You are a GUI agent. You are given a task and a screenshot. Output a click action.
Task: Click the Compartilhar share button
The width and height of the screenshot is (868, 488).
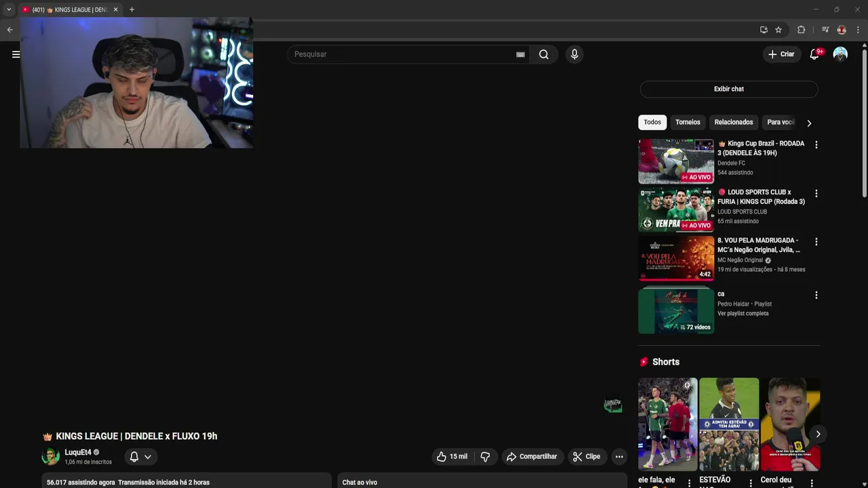click(x=532, y=457)
